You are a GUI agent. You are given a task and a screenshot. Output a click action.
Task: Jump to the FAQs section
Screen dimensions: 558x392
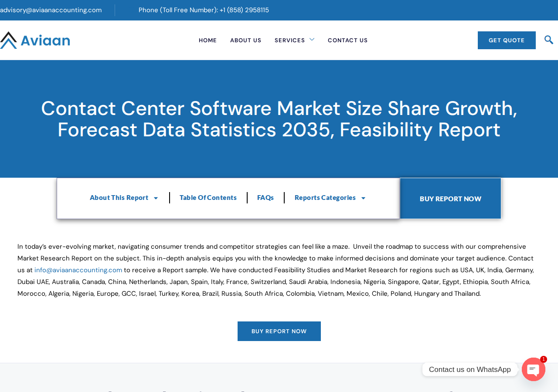(x=265, y=198)
